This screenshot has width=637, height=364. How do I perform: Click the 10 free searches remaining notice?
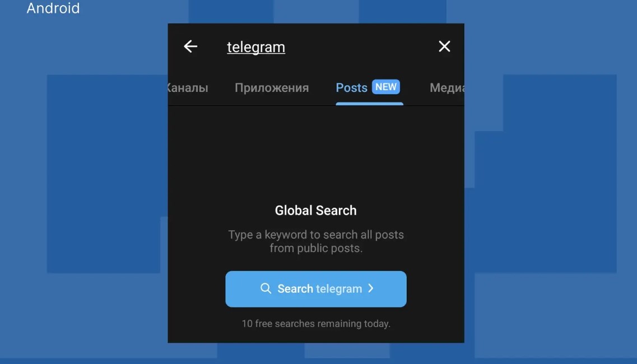point(316,324)
